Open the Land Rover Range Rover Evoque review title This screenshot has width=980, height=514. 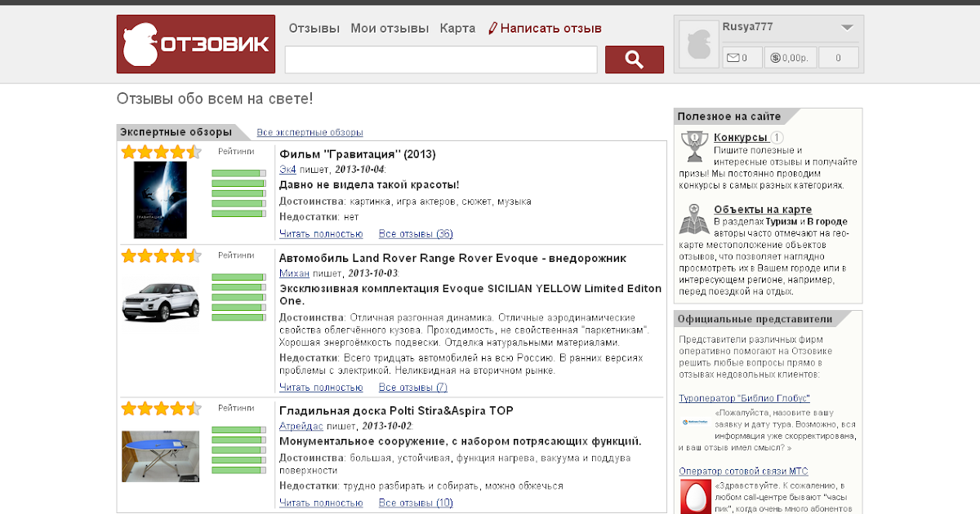452,259
